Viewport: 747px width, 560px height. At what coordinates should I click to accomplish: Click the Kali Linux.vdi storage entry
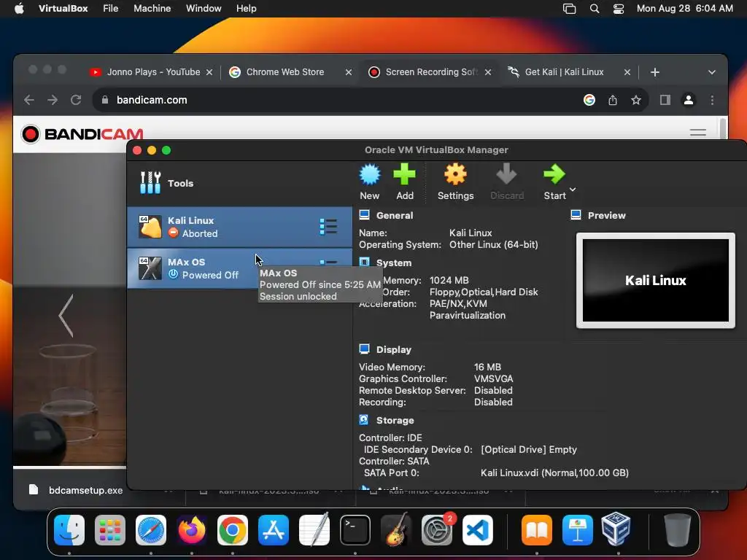[554, 472]
